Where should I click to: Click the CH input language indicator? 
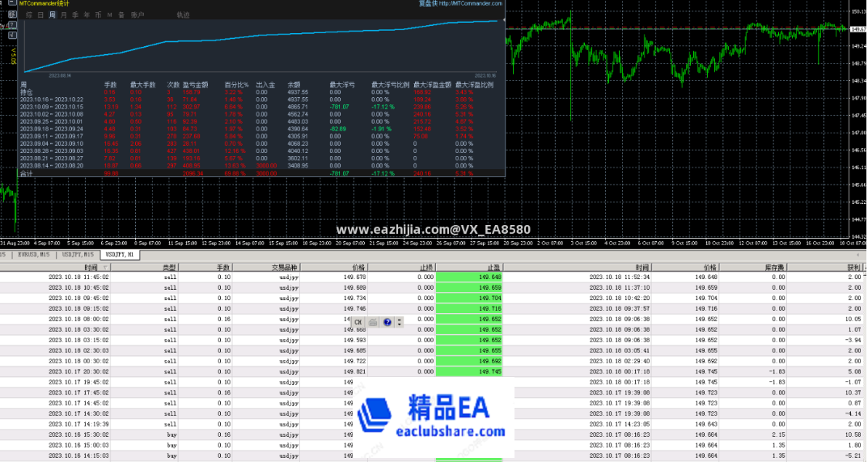pyautogui.click(x=358, y=322)
